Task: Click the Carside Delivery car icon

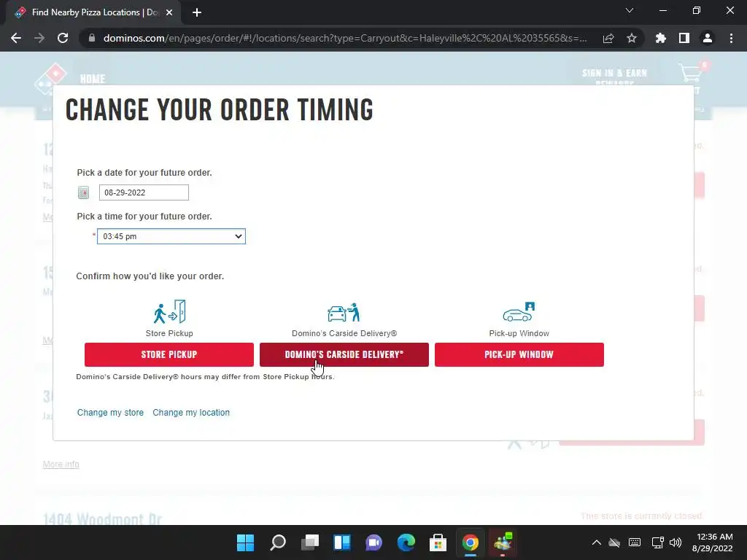Action: [344, 312]
